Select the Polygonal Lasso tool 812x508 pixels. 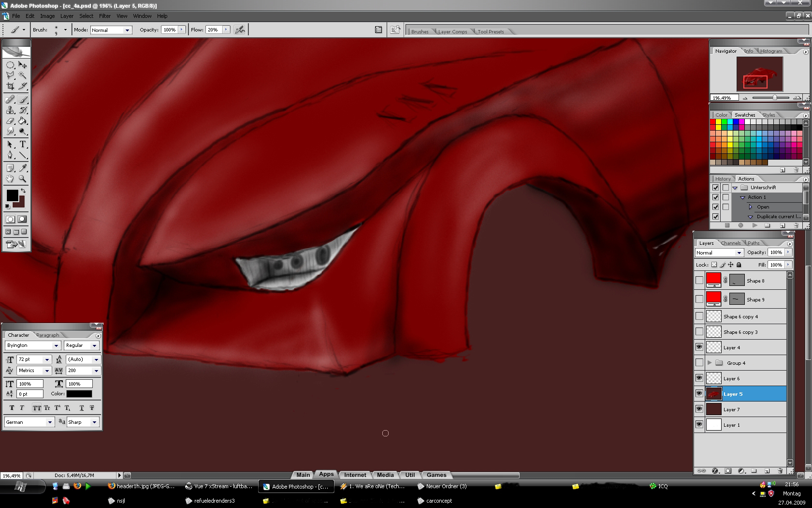pyautogui.click(x=10, y=75)
